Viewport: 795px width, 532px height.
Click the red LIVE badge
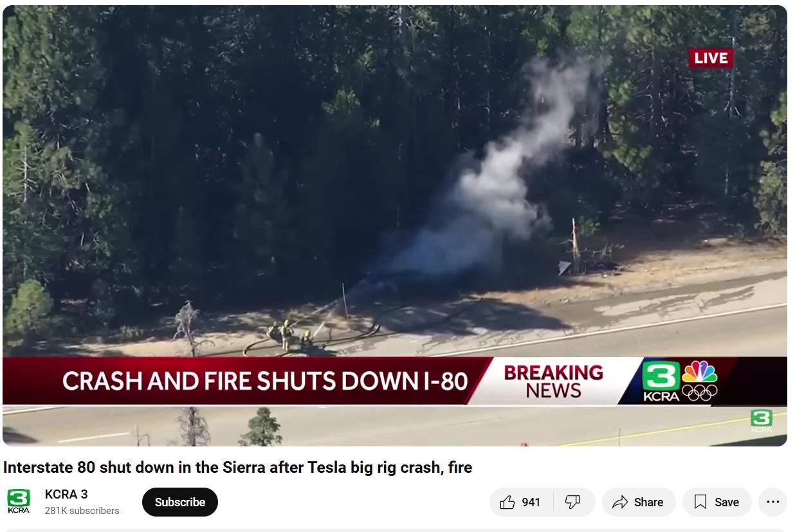point(711,58)
